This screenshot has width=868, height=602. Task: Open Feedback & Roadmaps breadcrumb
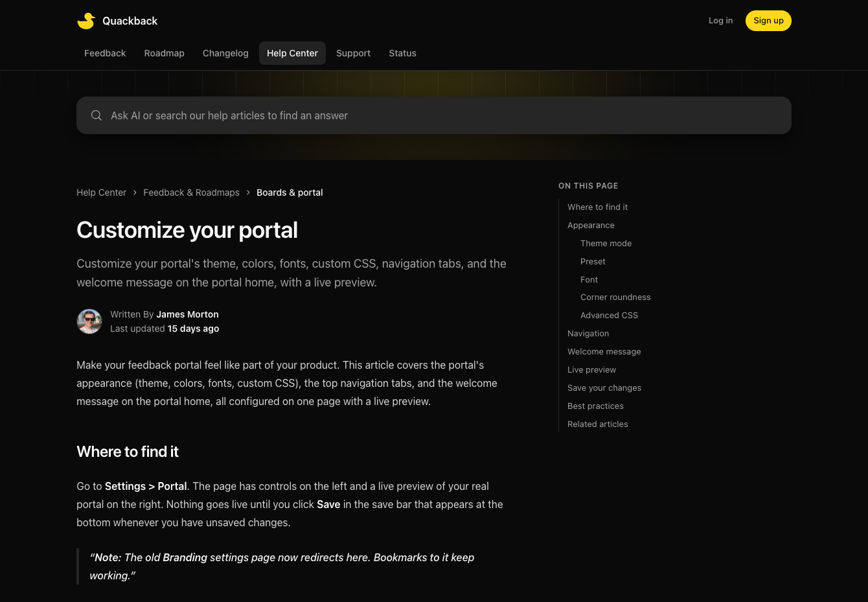tap(191, 192)
